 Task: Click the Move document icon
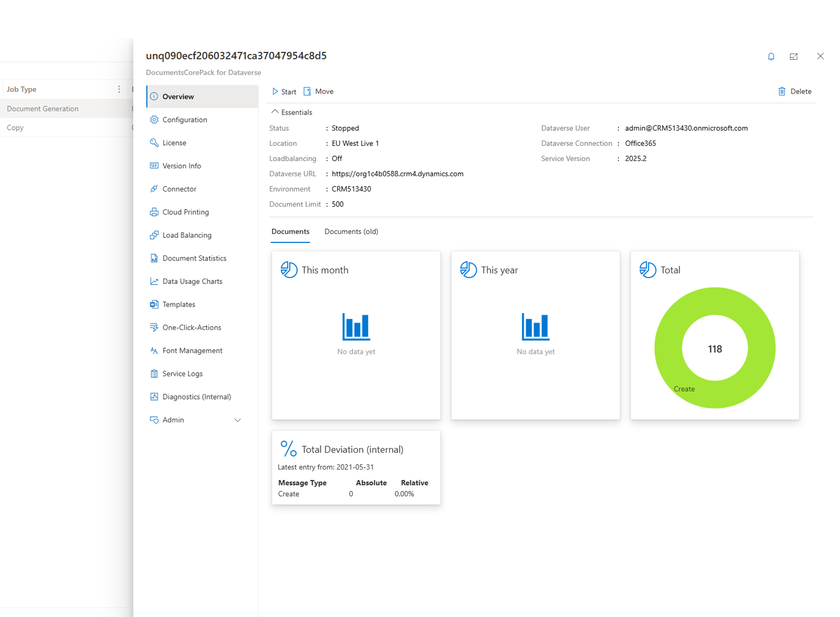click(307, 92)
